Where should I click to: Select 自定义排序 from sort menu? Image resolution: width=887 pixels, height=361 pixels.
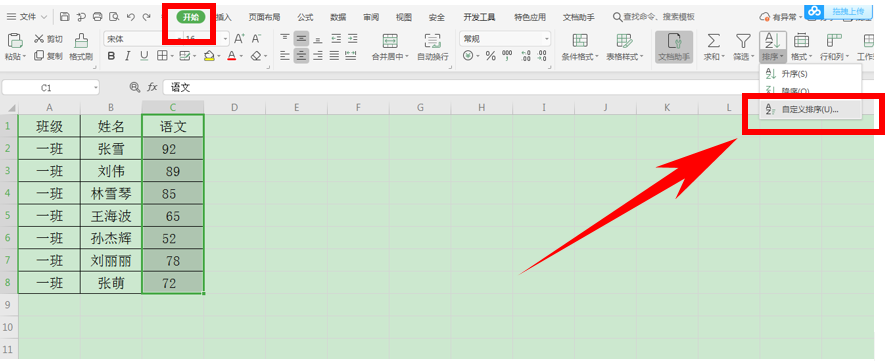point(810,110)
